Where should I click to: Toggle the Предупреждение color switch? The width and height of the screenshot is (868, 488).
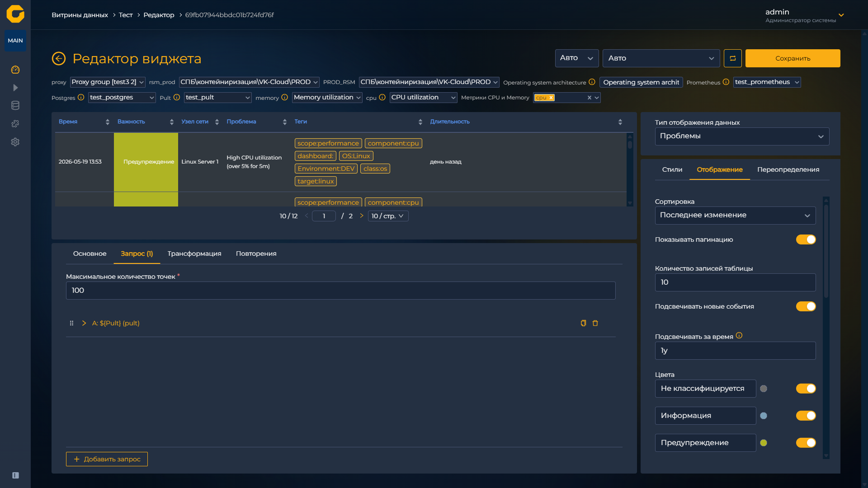tap(806, 443)
